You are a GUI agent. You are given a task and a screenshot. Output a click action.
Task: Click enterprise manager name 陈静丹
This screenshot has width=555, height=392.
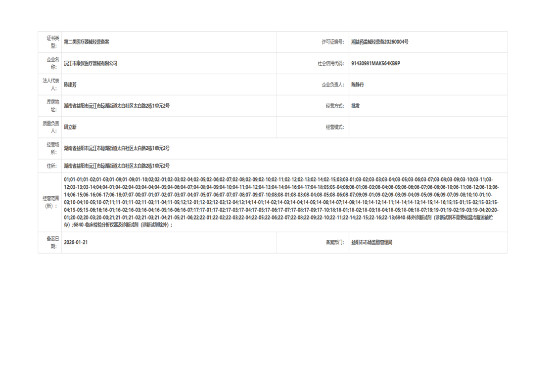(x=357, y=85)
